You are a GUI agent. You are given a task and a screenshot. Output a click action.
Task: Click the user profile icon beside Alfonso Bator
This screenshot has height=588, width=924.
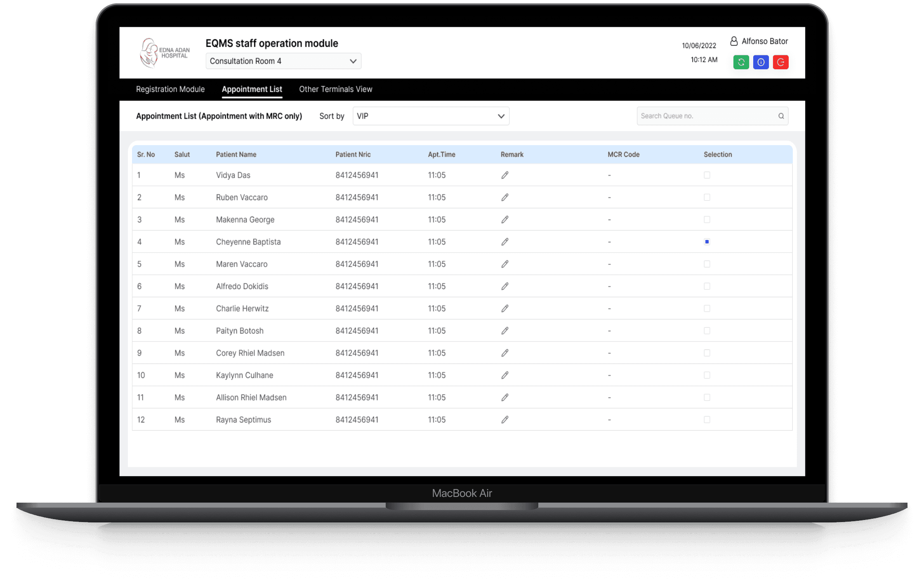tap(734, 41)
